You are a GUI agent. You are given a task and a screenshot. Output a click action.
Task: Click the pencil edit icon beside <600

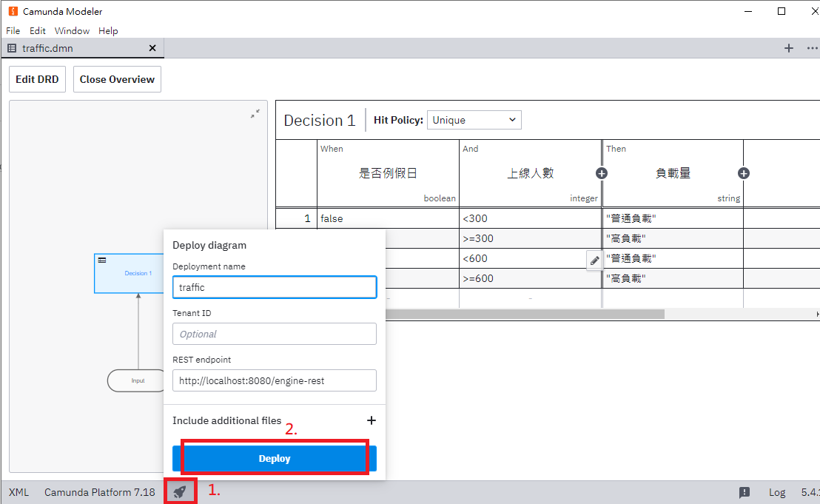594,260
